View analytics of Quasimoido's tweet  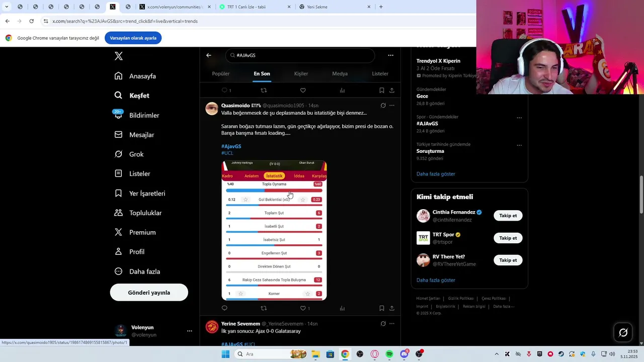[x=342, y=308]
